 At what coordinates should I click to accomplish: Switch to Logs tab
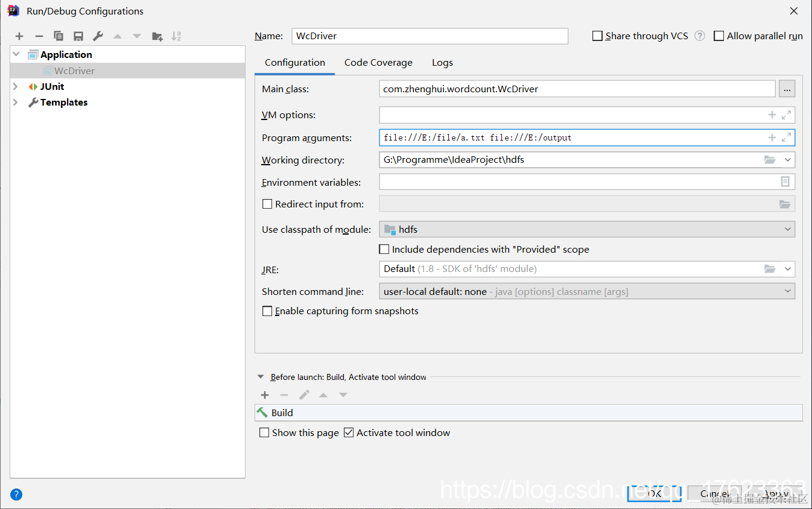pos(442,63)
